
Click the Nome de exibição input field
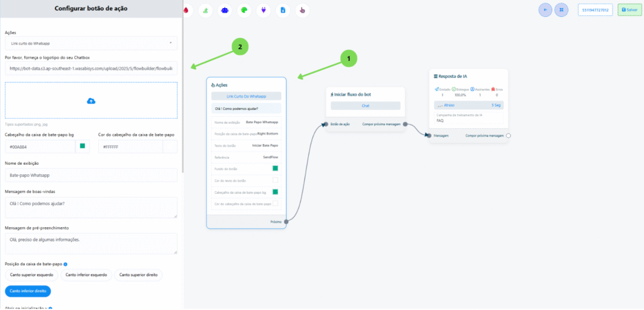click(x=91, y=175)
